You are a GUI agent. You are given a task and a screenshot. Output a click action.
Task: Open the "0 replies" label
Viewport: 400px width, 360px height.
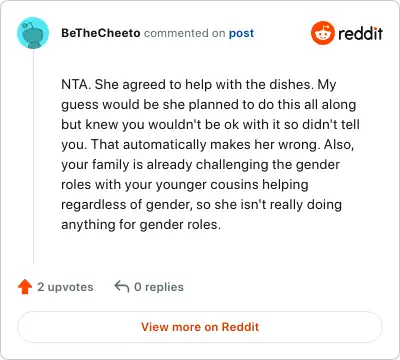coord(159,287)
